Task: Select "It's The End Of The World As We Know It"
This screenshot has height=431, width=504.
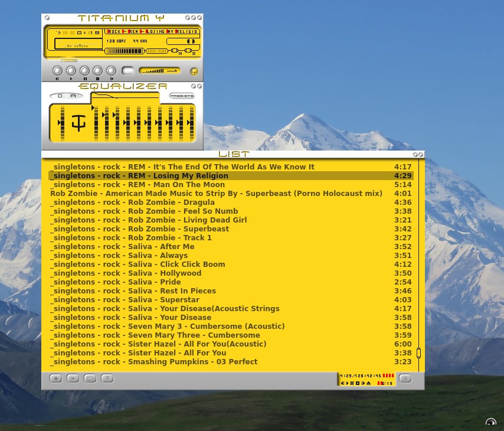Action: (x=231, y=166)
